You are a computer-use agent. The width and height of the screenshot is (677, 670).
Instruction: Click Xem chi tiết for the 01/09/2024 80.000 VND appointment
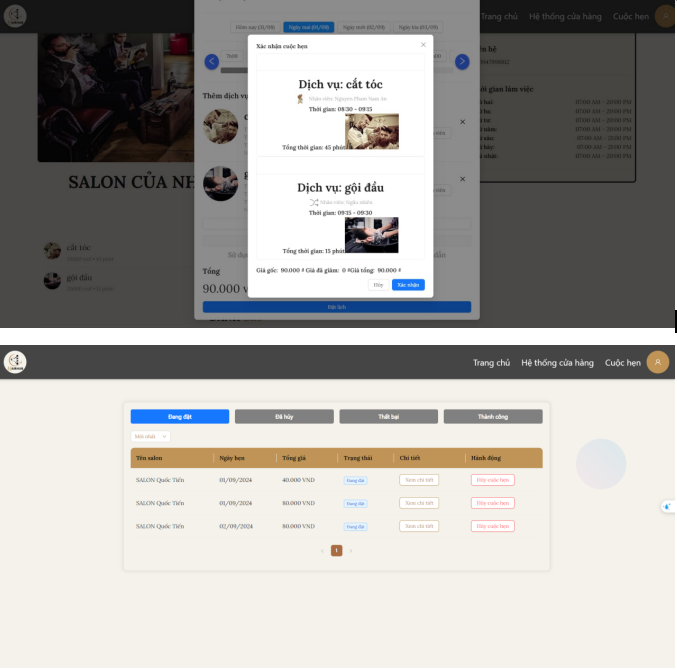point(419,503)
